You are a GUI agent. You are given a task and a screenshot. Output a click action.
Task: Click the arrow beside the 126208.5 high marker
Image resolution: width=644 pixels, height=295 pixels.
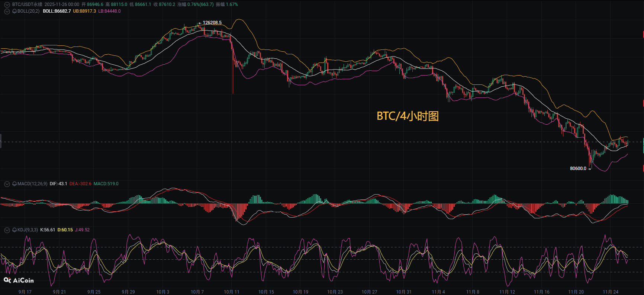pos(200,23)
